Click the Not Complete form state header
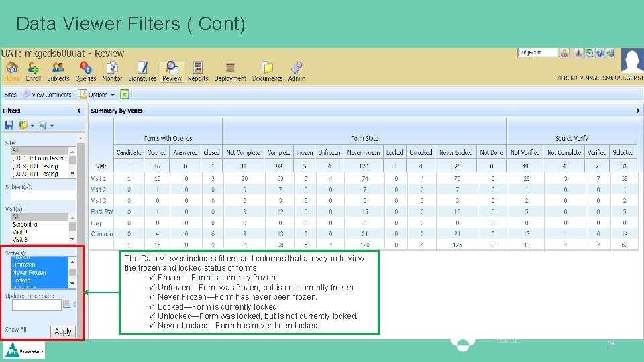644x362 pixels. pyautogui.click(x=243, y=152)
